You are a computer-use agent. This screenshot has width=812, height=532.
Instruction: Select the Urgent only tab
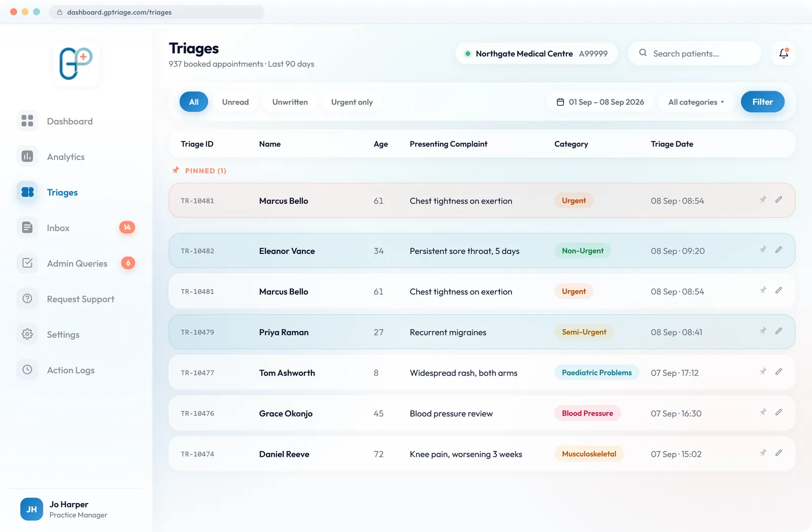(x=352, y=102)
